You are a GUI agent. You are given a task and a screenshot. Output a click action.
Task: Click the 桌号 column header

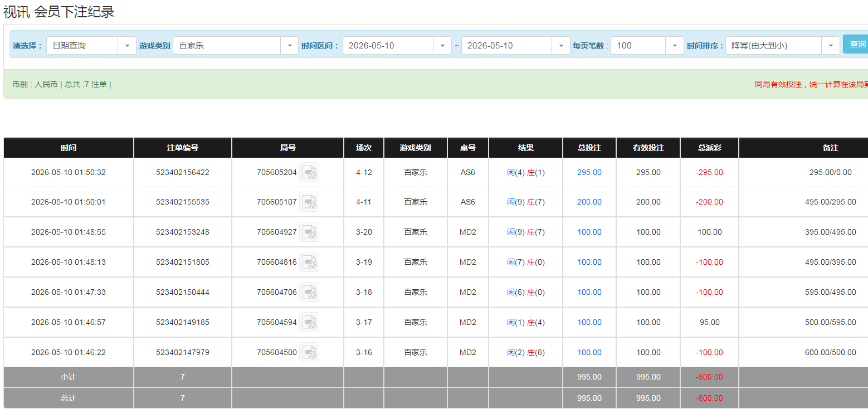468,148
